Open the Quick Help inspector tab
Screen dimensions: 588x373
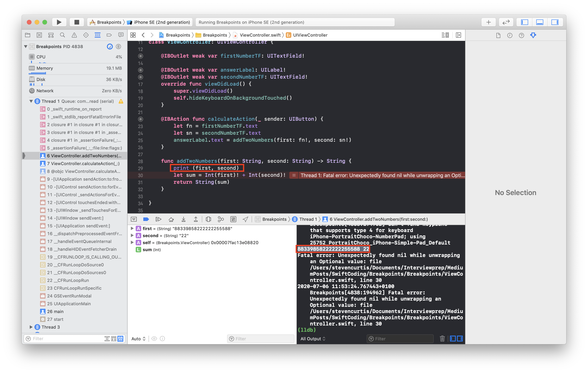pyautogui.click(x=521, y=35)
